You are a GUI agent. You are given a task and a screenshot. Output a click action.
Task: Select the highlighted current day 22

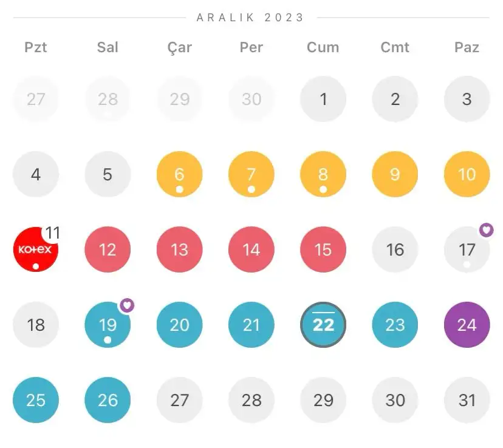pos(323,325)
